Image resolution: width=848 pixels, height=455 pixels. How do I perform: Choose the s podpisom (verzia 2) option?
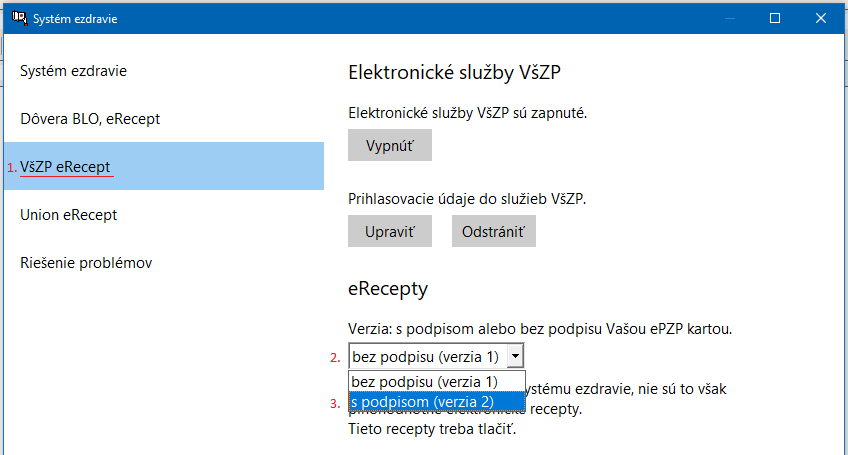tap(437, 402)
